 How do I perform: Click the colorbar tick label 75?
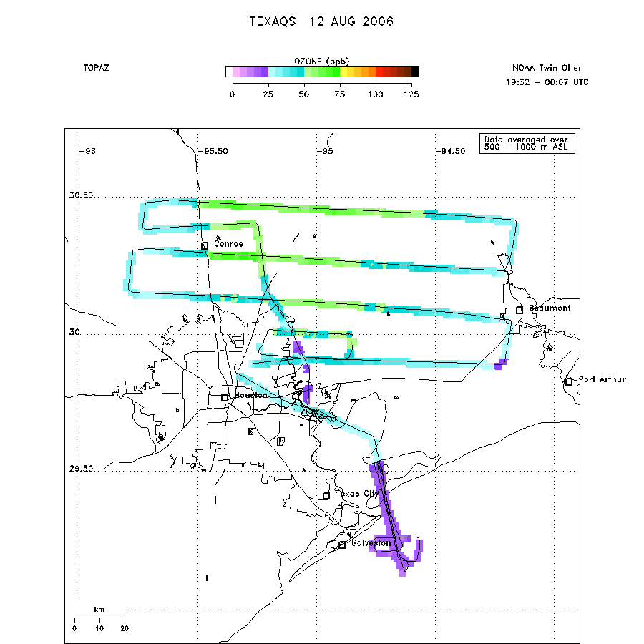point(340,94)
